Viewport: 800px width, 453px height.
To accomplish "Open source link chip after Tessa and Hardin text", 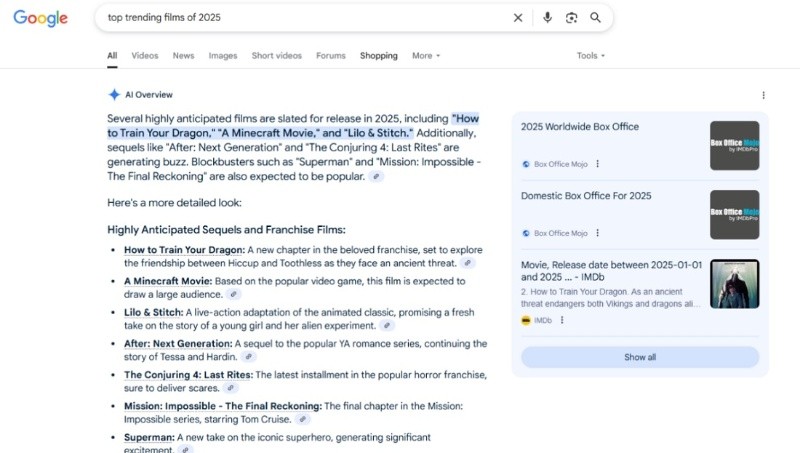I will (248, 357).
